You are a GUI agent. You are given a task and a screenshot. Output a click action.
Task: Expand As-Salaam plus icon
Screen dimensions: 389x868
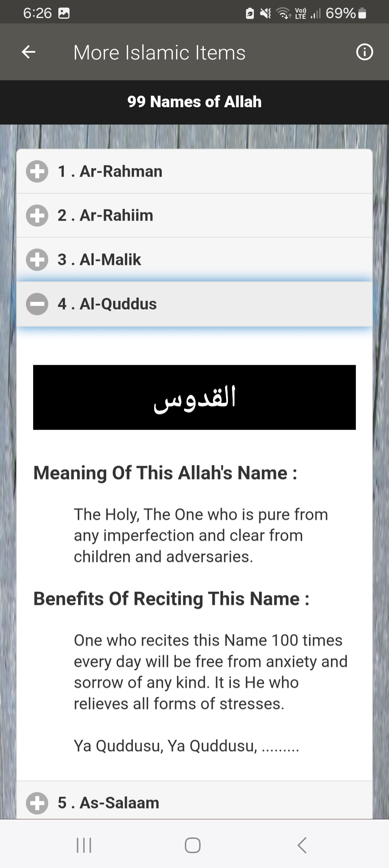[x=37, y=803]
